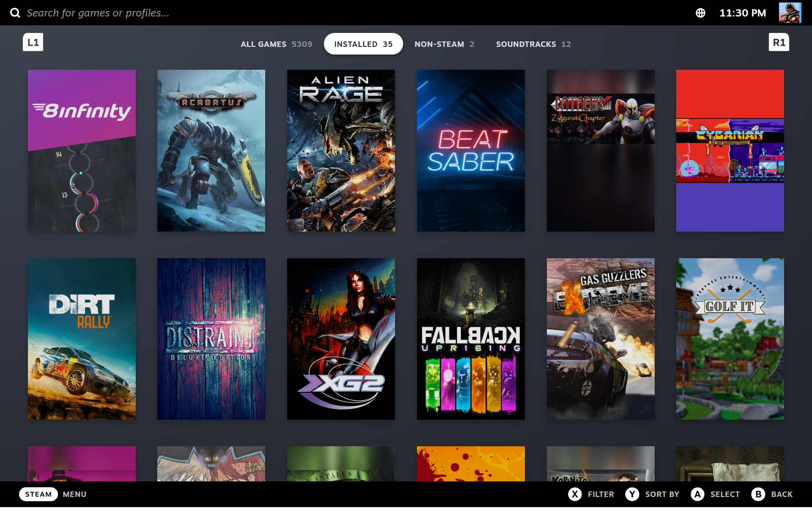Click the STEAM button in footer
This screenshot has height=516, width=812.
[x=38, y=494]
